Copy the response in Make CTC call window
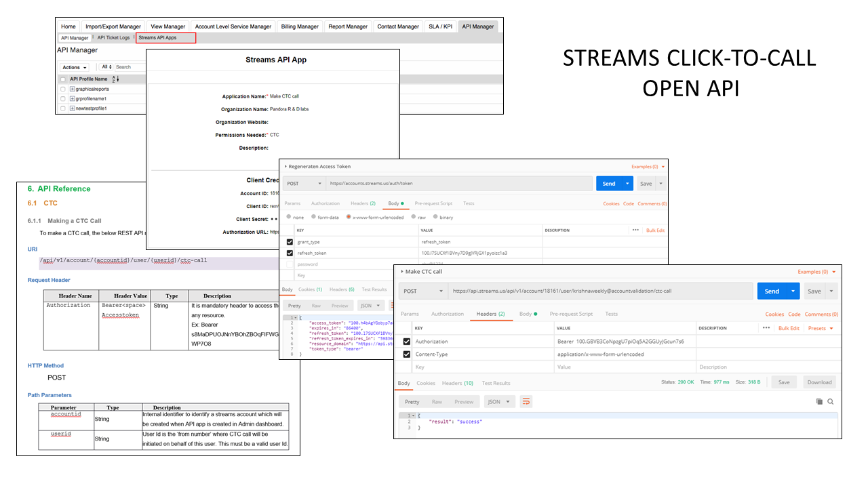The image size is (868, 488). pos(819,402)
